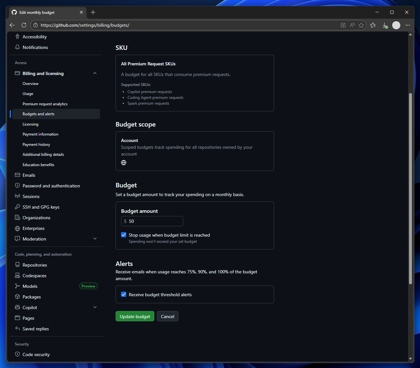Uncheck Stop usage when budget limit is reached
420x368 pixels.
(x=124, y=235)
